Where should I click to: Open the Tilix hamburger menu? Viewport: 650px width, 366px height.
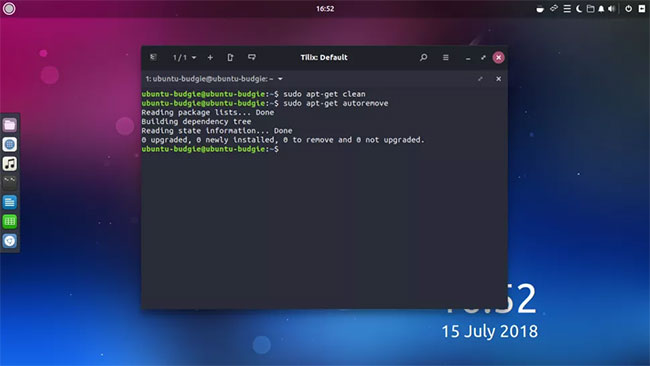pos(446,57)
